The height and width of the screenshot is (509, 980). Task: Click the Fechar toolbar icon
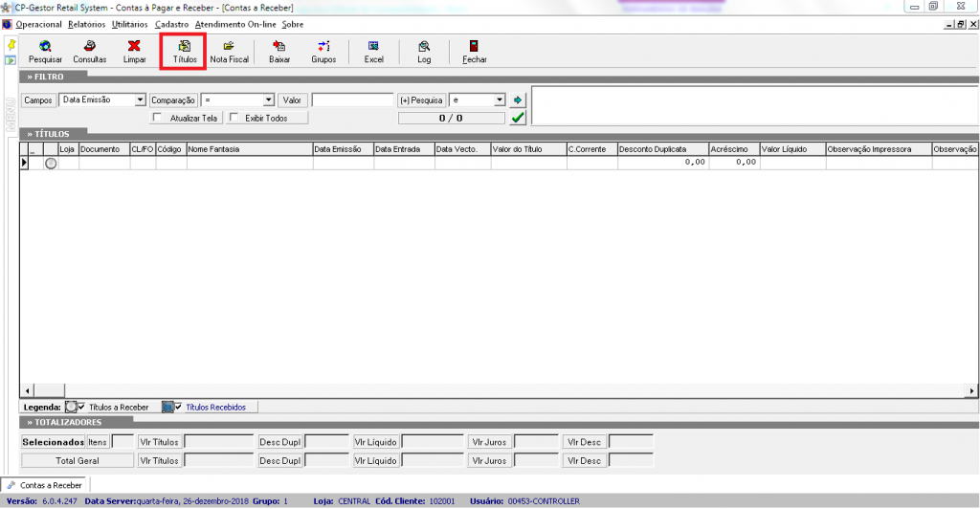click(x=474, y=46)
